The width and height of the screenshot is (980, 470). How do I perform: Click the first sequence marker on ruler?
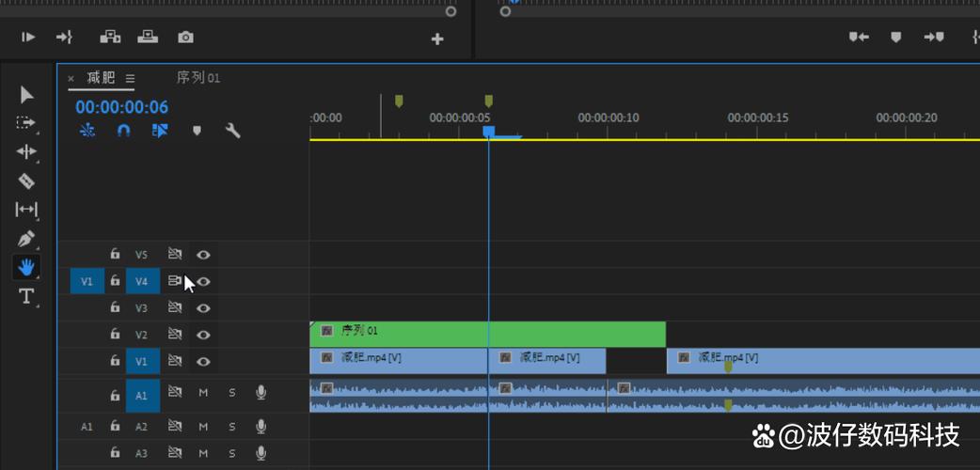pyautogui.click(x=399, y=101)
